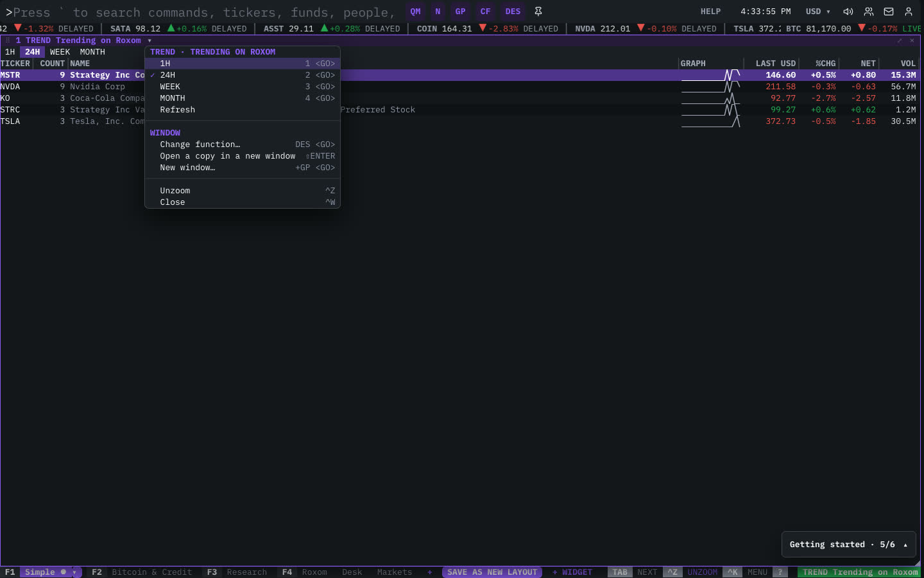Screen dimensions: 924x578
Task: Switch to the 1H tab under title
Action: tap(10, 52)
